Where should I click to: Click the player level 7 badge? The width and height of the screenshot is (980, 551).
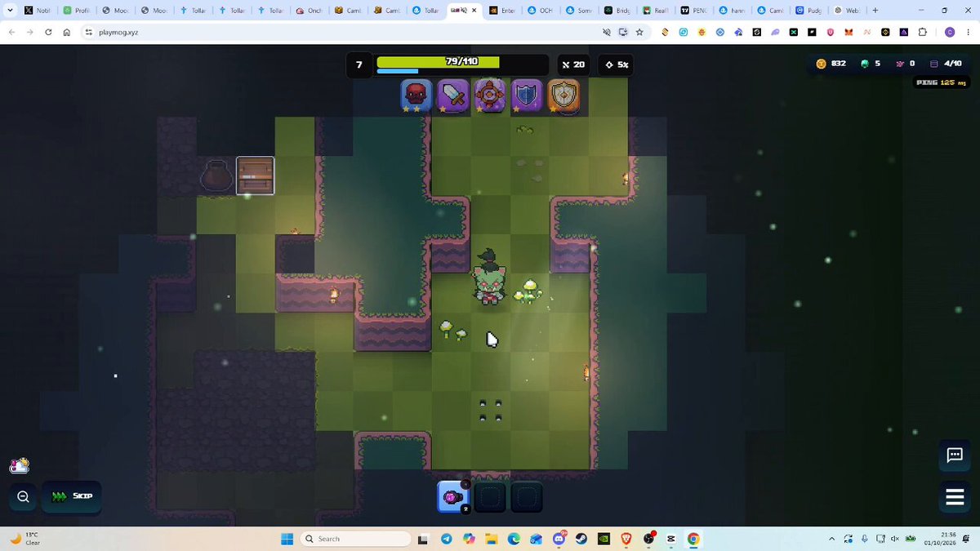(x=359, y=64)
